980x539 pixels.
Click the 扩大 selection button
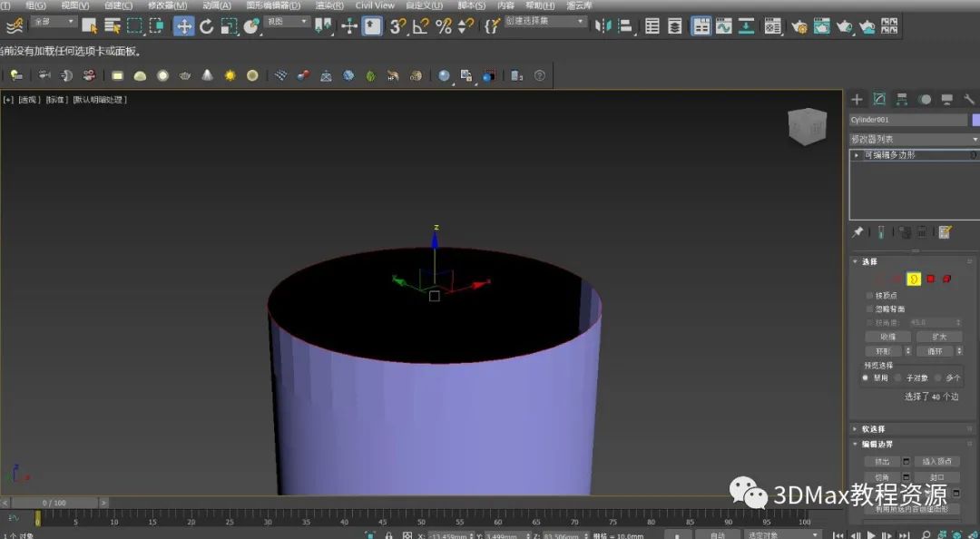point(938,337)
